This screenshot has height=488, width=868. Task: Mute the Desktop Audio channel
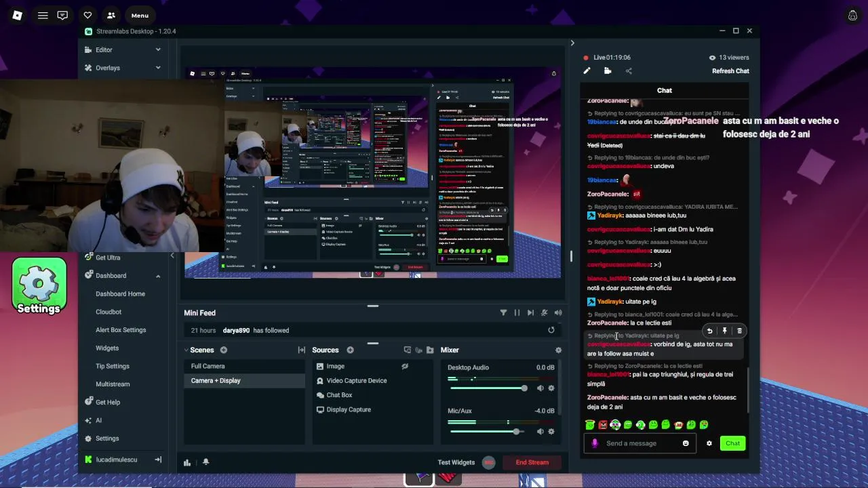click(x=540, y=388)
